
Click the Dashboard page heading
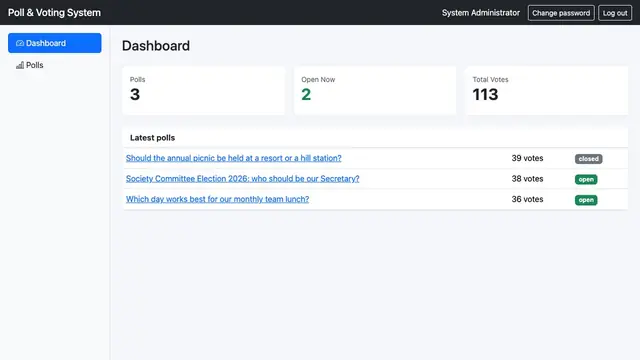pos(156,46)
